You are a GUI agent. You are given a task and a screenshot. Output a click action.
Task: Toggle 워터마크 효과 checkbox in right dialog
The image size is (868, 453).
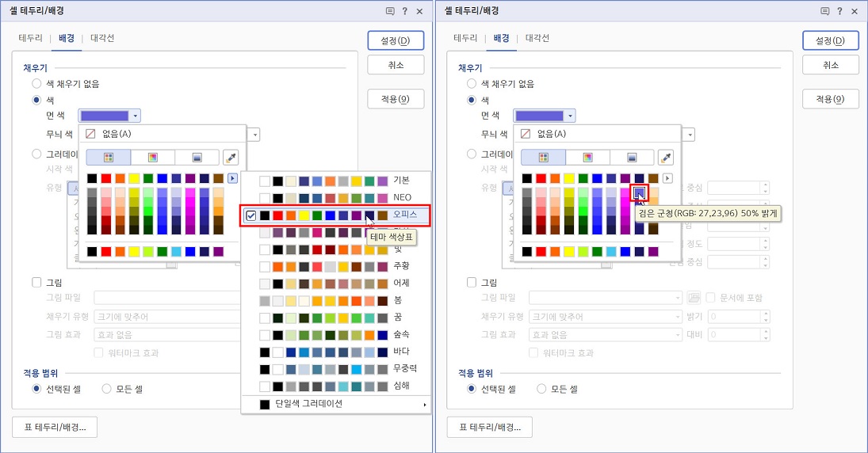click(x=533, y=353)
